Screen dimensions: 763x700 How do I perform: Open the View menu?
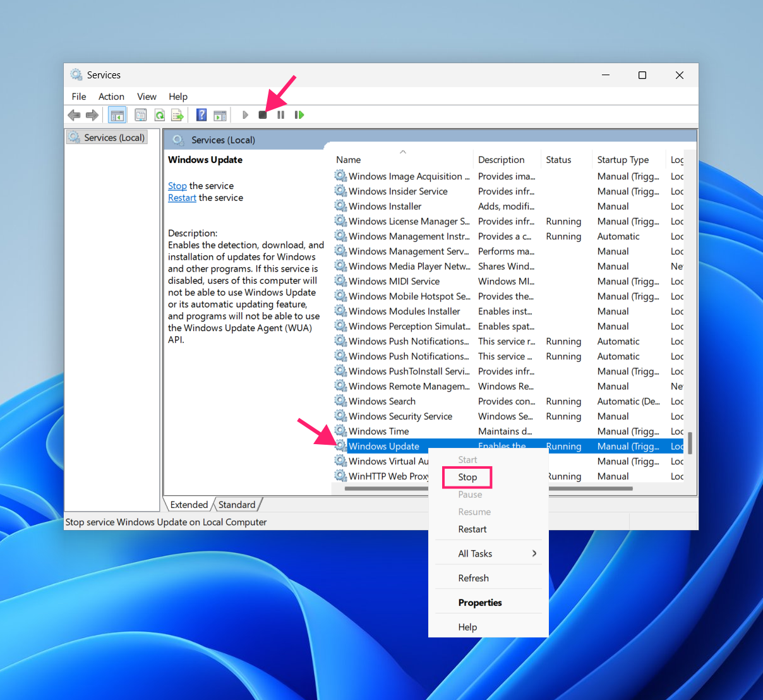click(147, 97)
